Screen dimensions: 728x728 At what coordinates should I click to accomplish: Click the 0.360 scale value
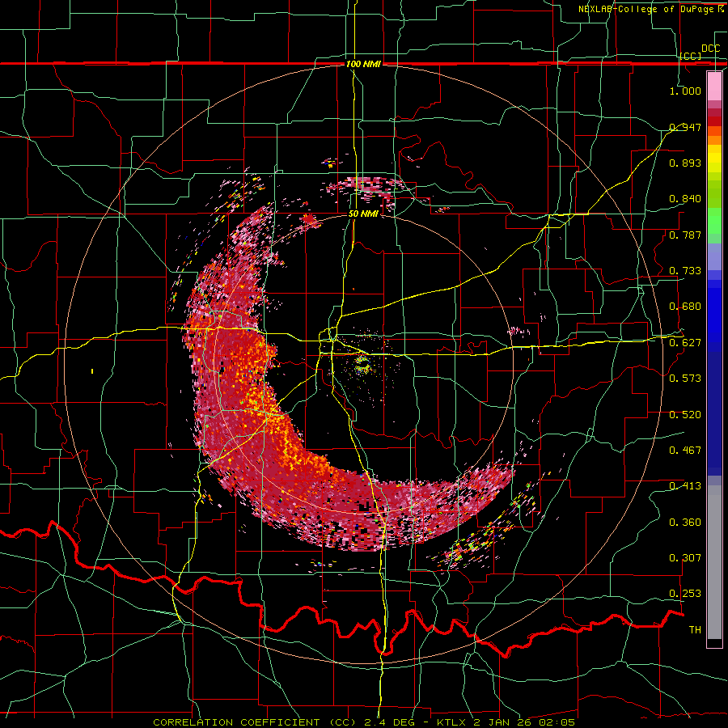[685, 523]
